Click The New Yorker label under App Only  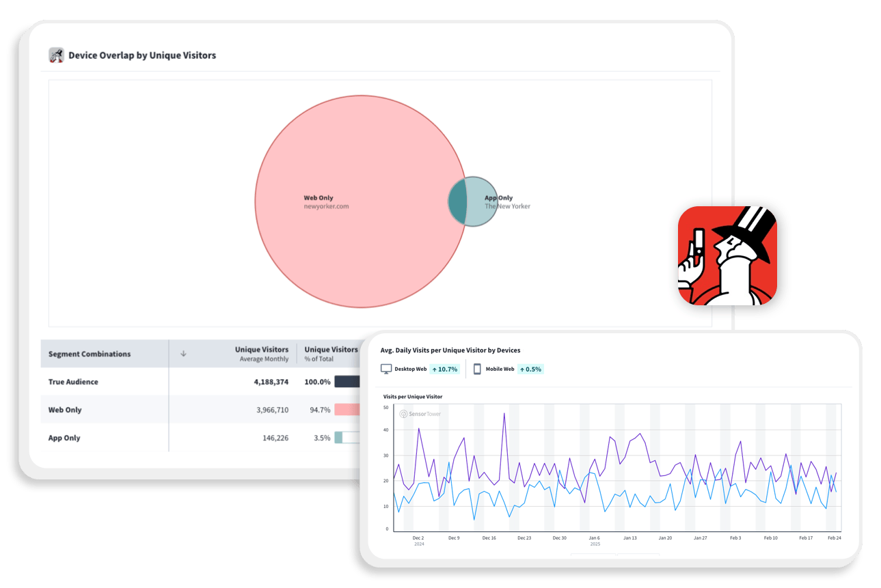pyautogui.click(x=507, y=206)
